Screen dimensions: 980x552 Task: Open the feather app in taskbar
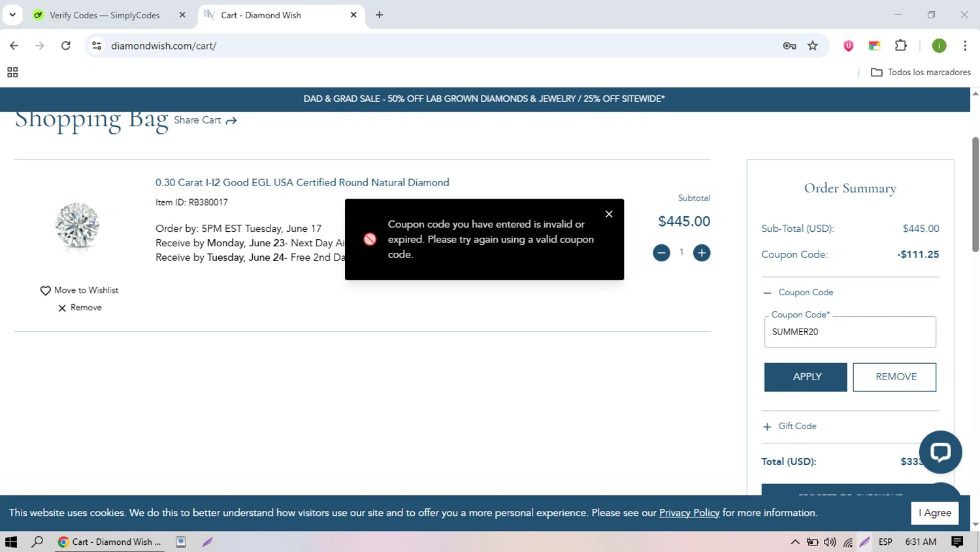click(x=208, y=542)
